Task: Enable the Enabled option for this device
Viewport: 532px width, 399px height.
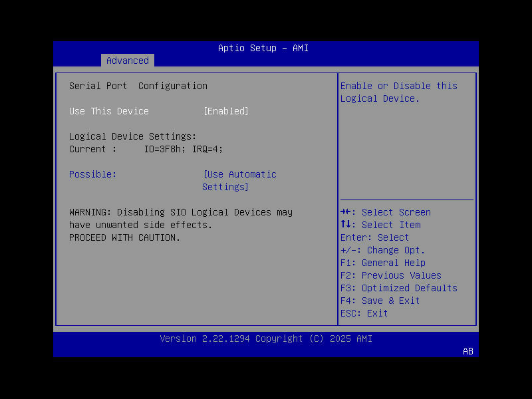Action: coord(225,111)
